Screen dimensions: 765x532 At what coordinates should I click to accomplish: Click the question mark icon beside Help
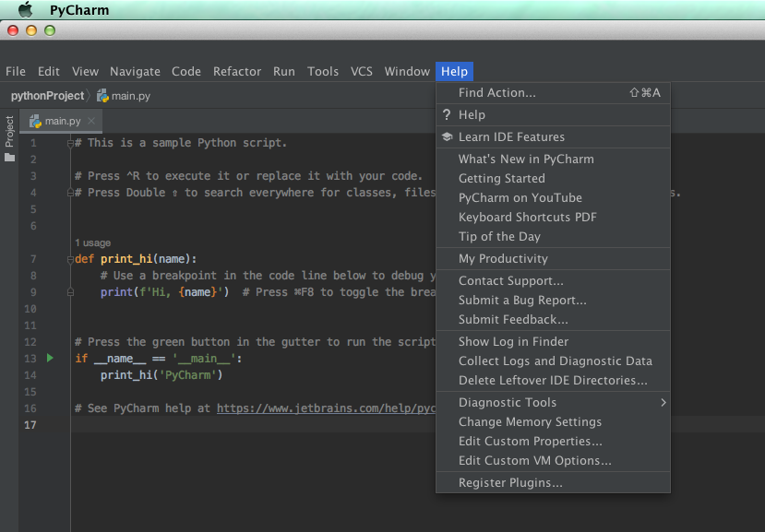(447, 114)
